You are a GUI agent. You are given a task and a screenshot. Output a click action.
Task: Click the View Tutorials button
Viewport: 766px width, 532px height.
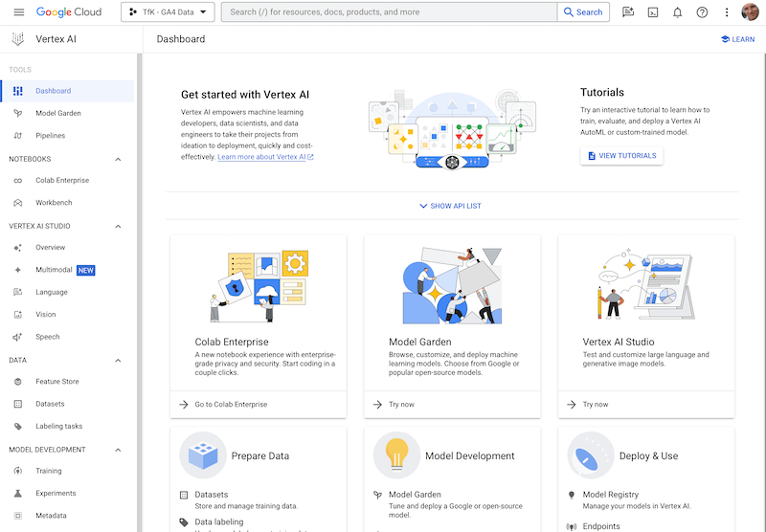click(621, 156)
